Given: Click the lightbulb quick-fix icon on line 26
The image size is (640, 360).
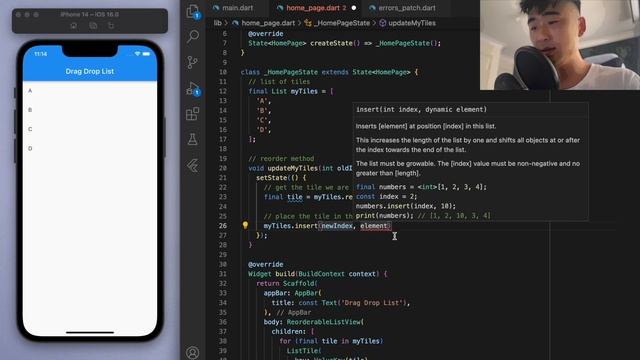Looking at the screenshot, I should 245,225.
